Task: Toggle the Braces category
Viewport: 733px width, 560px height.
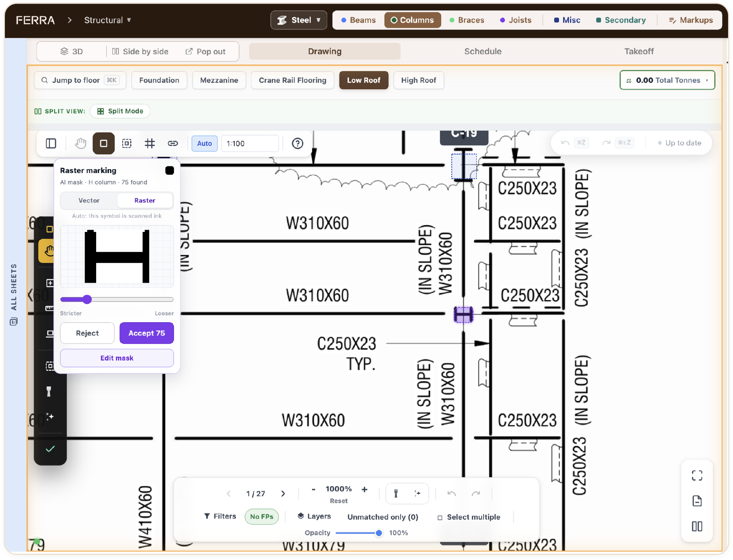Action: click(467, 20)
